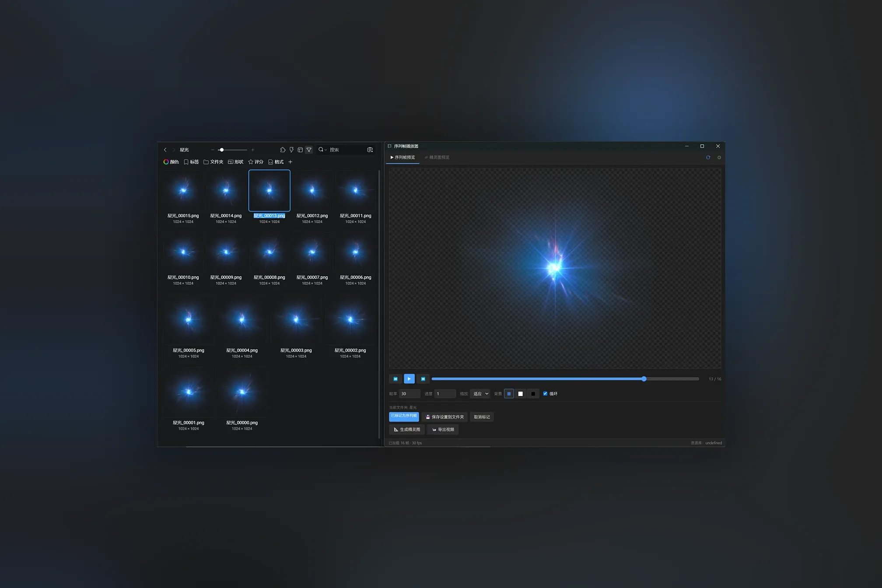Select the 序列帧预览 tab
Screen dimensions: 882x588
click(x=402, y=157)
